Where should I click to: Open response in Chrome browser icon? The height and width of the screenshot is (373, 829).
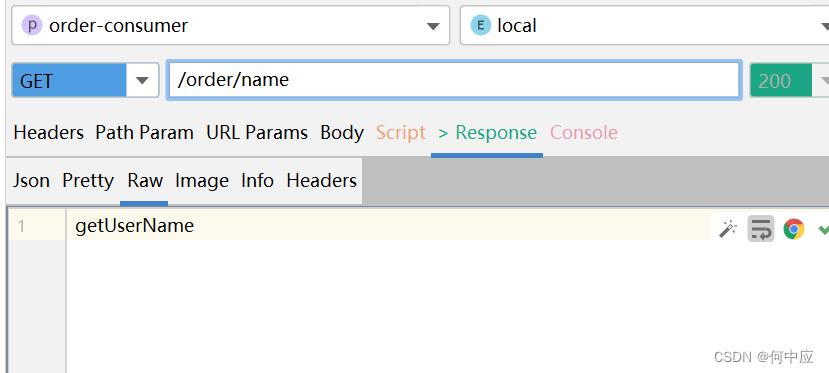coord(794,229)
